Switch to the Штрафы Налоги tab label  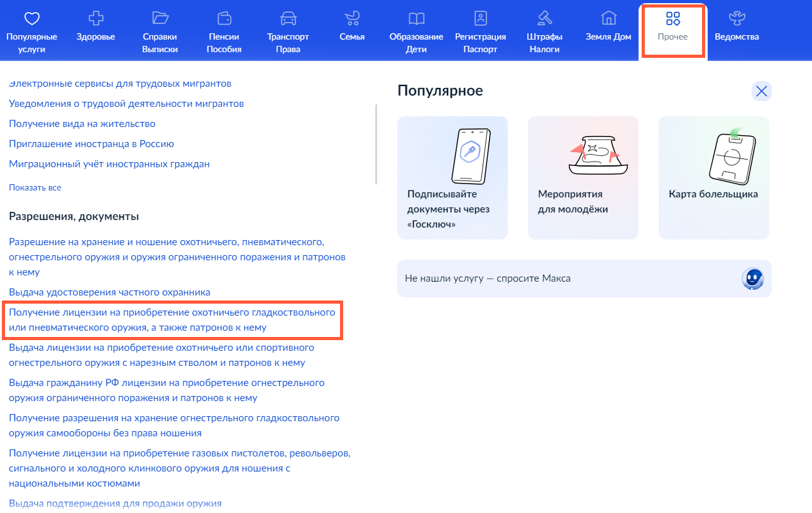point(544,43)
